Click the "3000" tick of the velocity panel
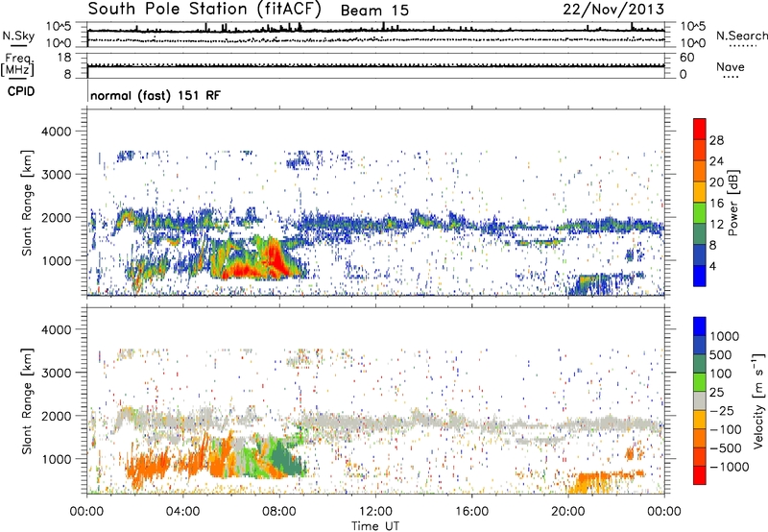The image size is (768, 532). click(x=56, y=374)
